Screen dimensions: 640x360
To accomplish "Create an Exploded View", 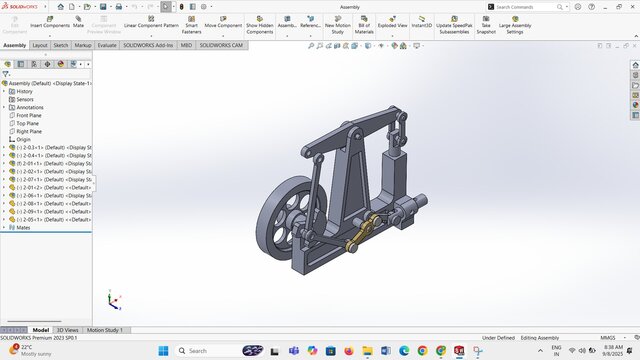I will pos(392,22).
